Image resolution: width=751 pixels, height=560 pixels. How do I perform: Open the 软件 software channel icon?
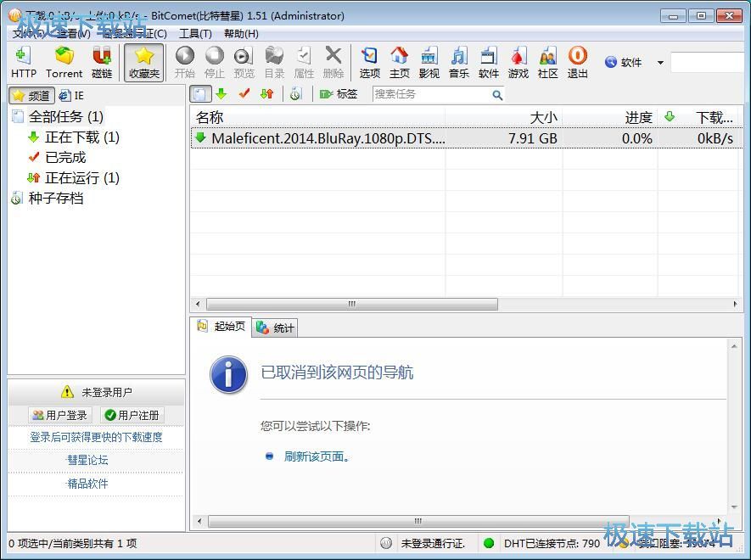(x=489, y=62)
